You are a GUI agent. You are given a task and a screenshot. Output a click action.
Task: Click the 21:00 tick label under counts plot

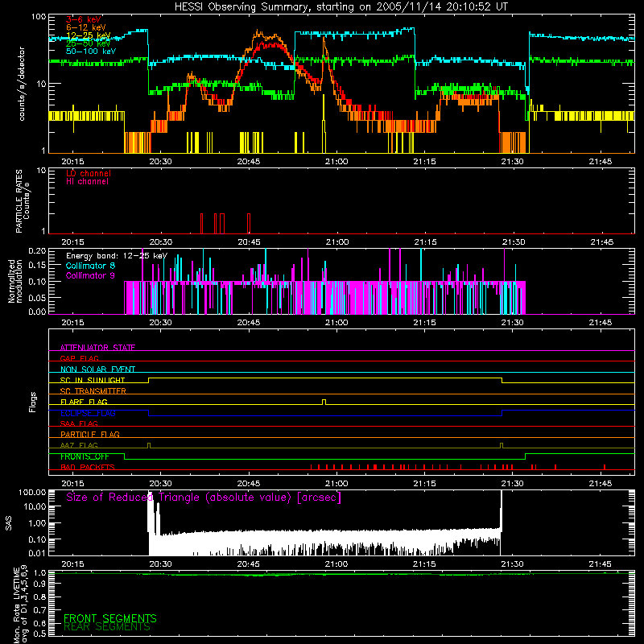(x=336, y=162)
